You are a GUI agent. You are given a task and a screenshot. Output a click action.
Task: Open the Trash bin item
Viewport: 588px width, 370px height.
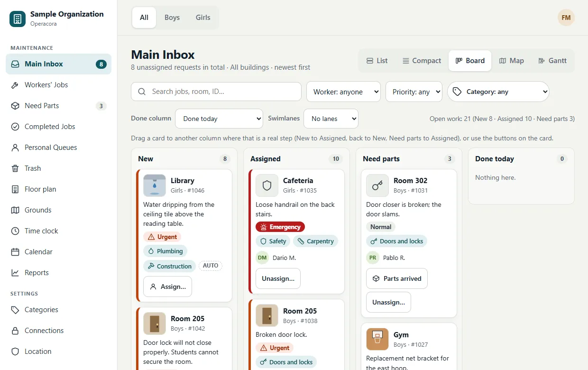tap(58, 168)
